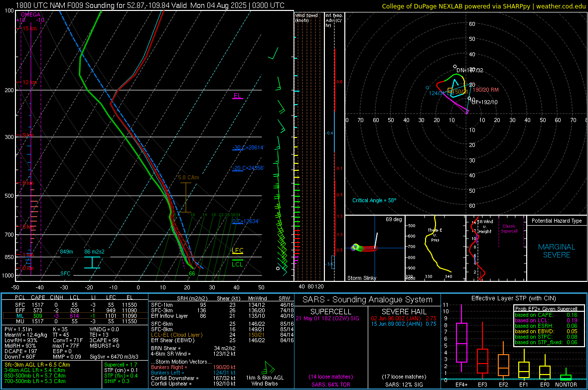Click the '-20 C=24356'' height label

click(x=248, y=168)
